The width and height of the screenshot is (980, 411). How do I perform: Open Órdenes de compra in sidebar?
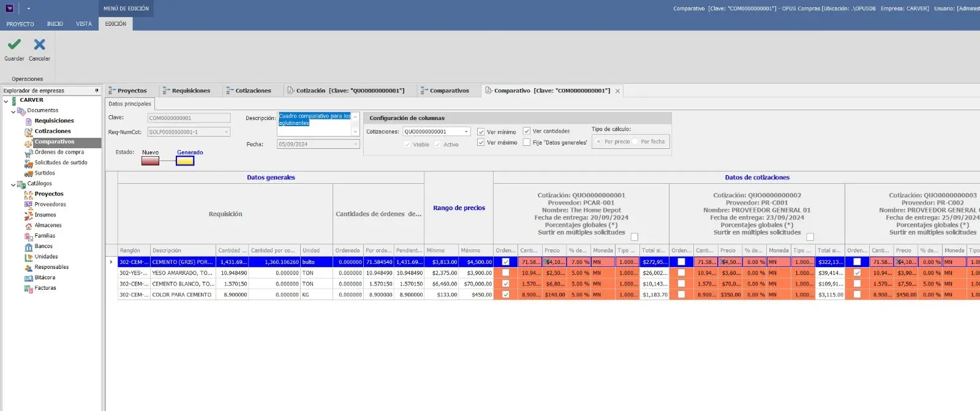coord(59,153)
